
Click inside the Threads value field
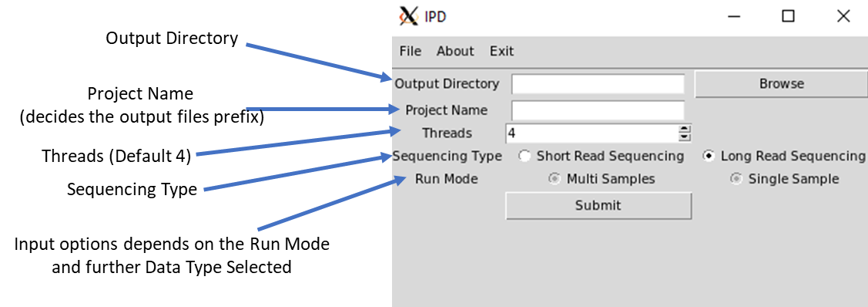click(x=592, y=133)
